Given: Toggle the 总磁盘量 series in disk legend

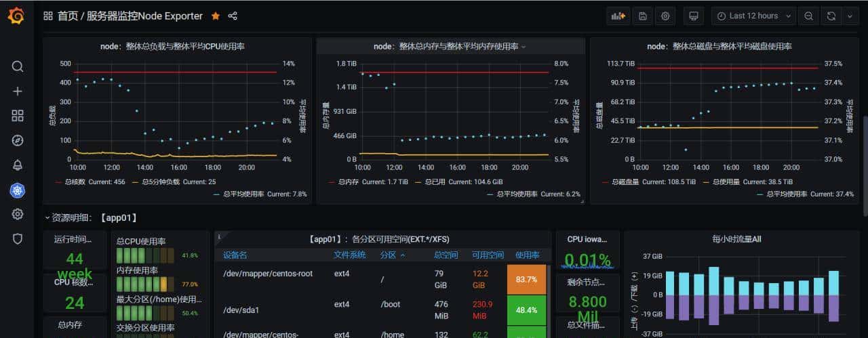Looking at the screenshot, I should coord(625,182).
